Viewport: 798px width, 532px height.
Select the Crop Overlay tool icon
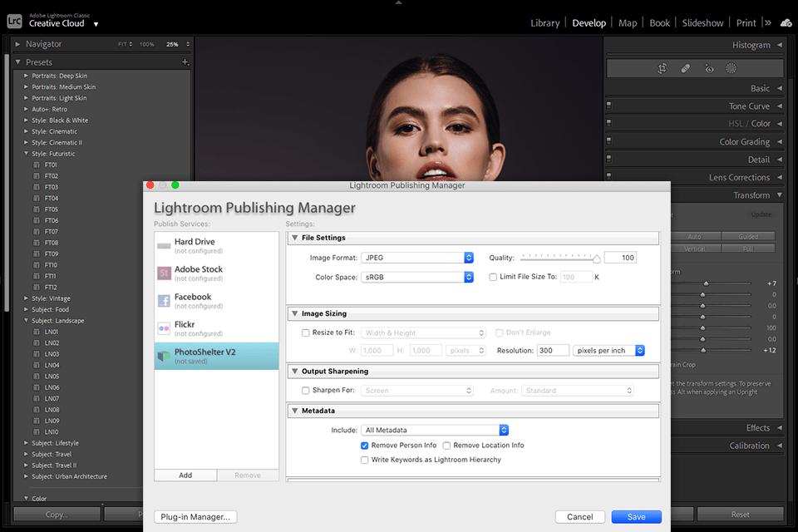pyautogui.click(x=663, y=69)
